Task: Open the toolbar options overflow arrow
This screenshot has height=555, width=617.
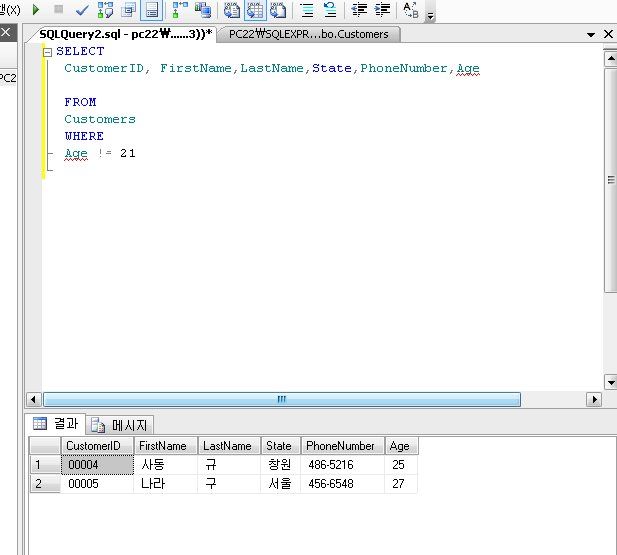Action: pyautogui.click(x=430, y=16)
